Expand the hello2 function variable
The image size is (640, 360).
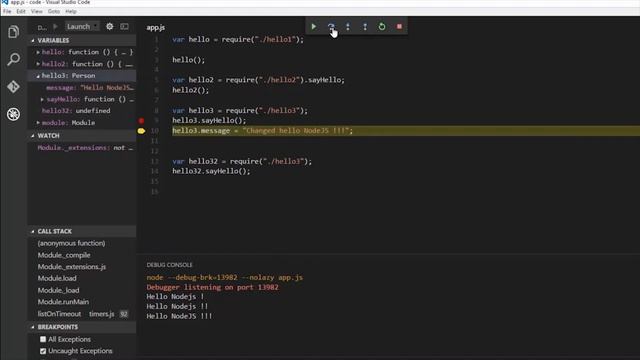coord(38,64)
